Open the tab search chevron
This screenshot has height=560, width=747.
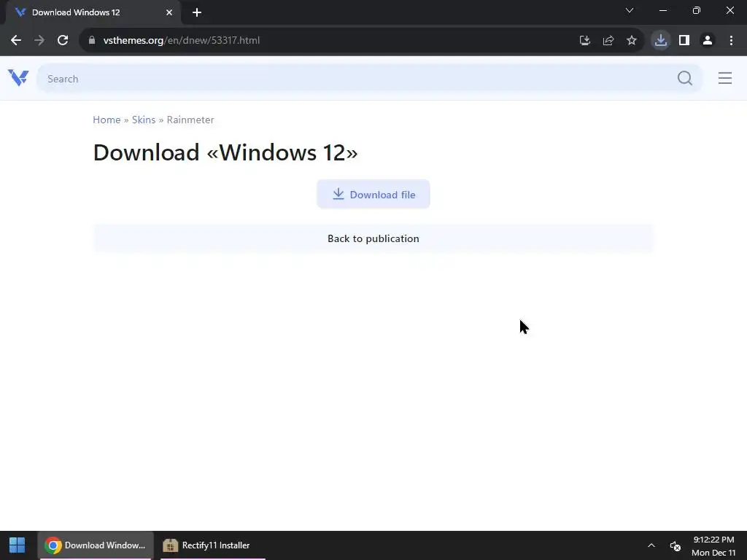[630, 10]
